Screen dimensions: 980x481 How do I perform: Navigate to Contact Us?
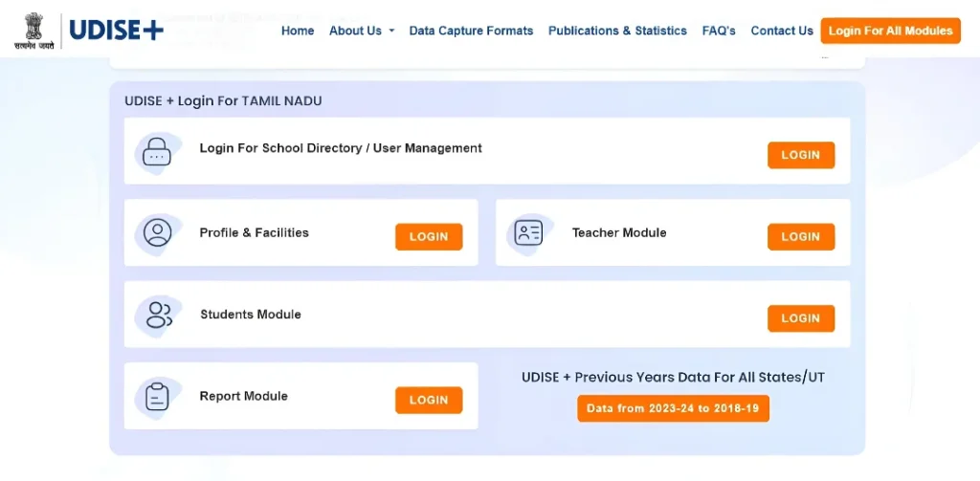tap(782, 31)
